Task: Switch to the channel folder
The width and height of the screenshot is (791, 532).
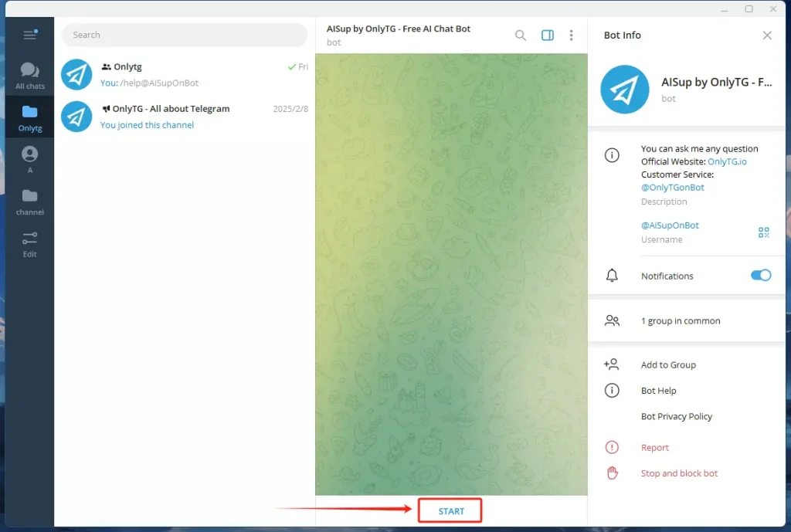Action: [29, 202]
